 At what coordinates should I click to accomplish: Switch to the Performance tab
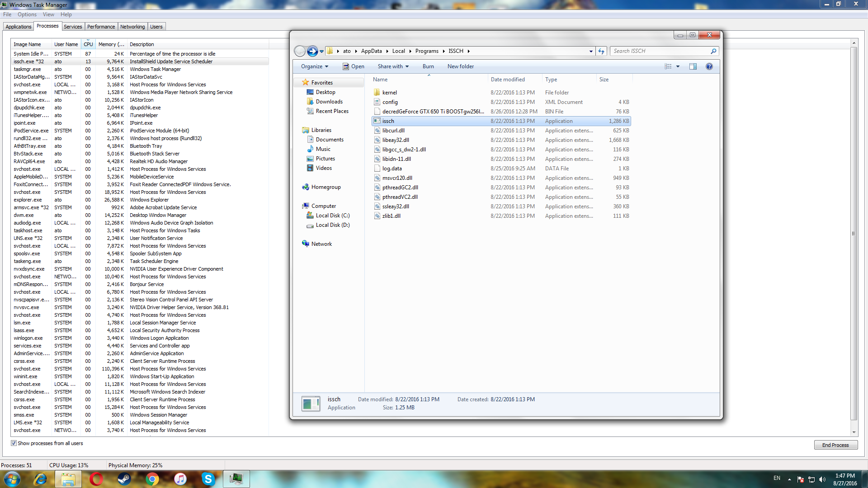tap(101, 27)
